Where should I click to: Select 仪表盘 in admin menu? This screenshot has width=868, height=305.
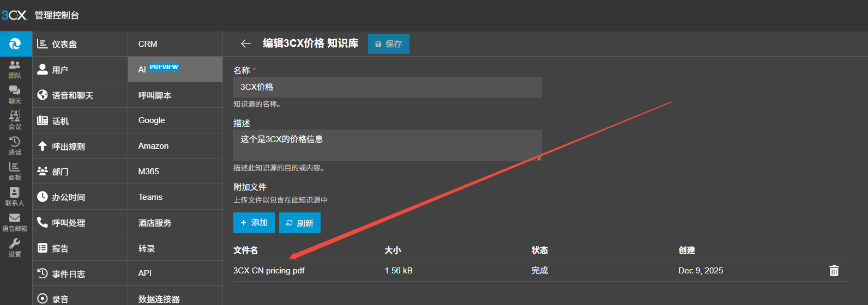pyautogui.click(x=80, y=44)
